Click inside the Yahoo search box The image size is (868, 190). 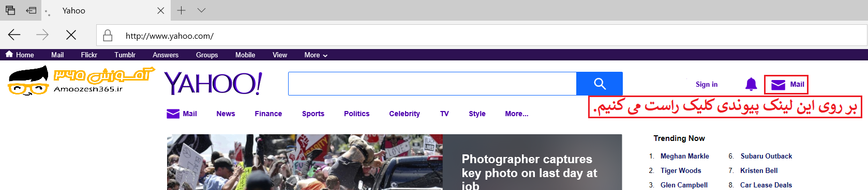[432, 84]
